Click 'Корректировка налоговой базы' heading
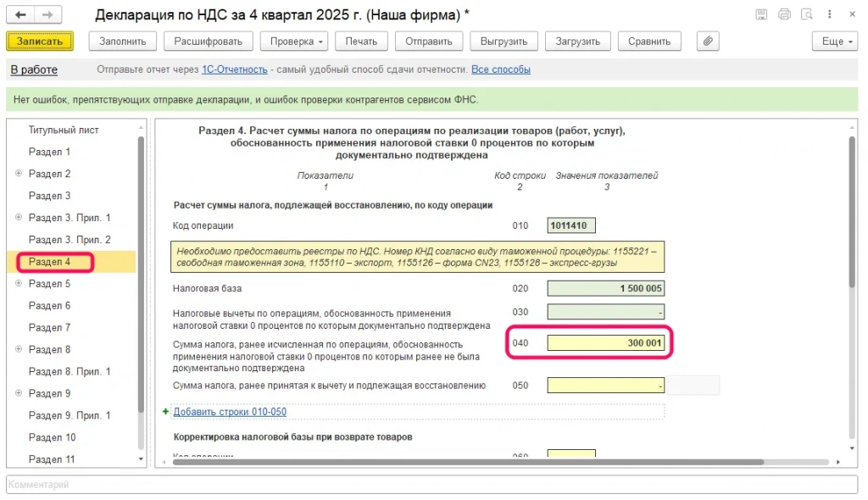The height and width of the screenshot is (500, 868). (292, 437)
